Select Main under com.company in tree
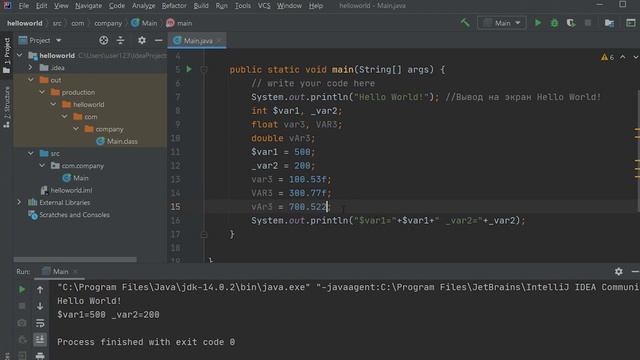640x360 pixels. [x=76, y=178]
